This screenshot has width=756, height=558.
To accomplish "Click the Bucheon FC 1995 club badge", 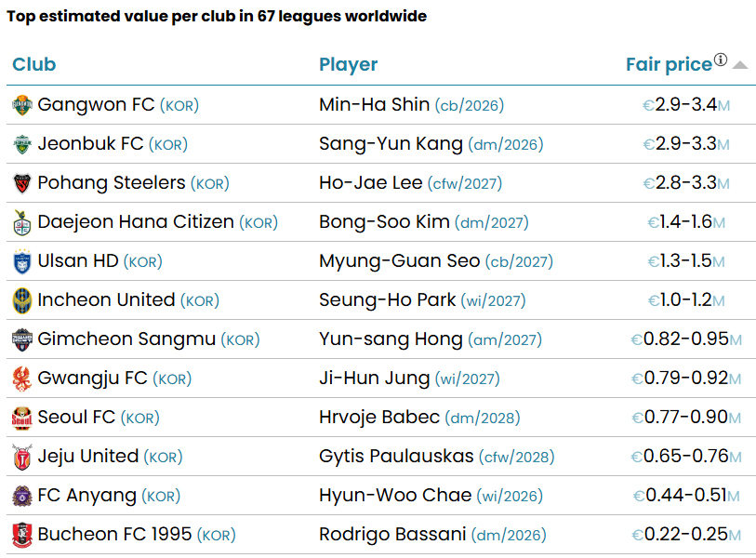I will (x=20, y=535).
